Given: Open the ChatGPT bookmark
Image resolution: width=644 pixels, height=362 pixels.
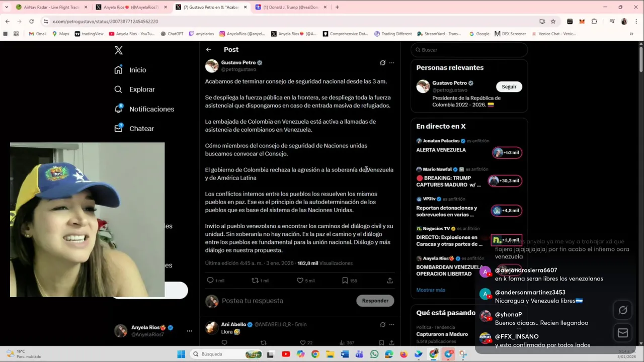Looking at the screenshot, I should [172, 34].
